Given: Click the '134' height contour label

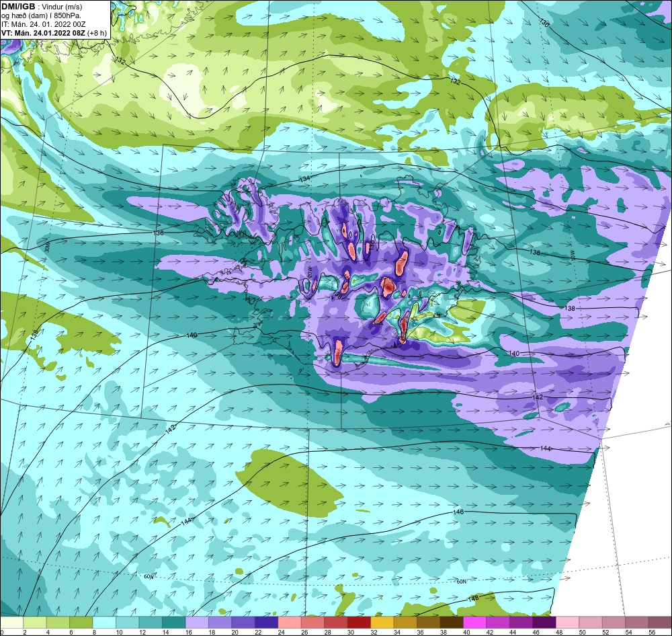Looking at the screenshot, I should (304, 178).
